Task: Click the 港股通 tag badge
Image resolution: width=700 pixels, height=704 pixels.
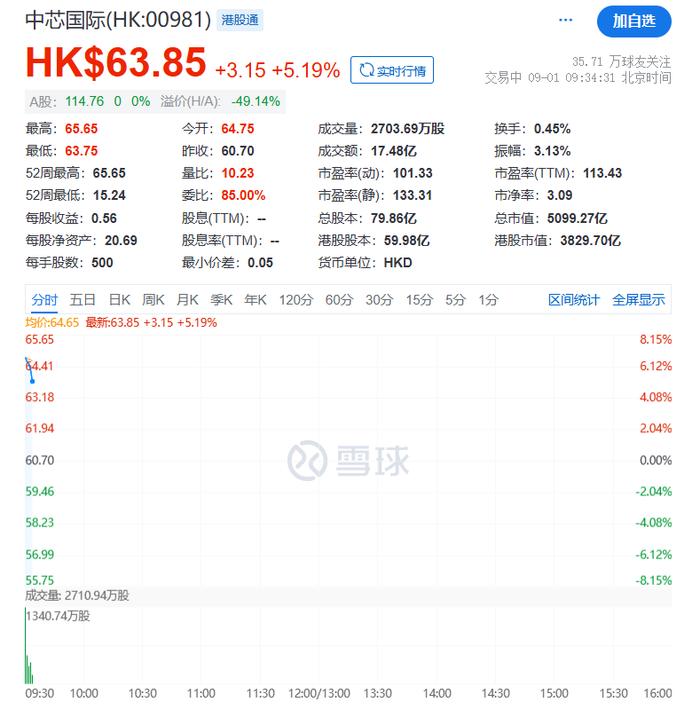Action: [240, 20]
